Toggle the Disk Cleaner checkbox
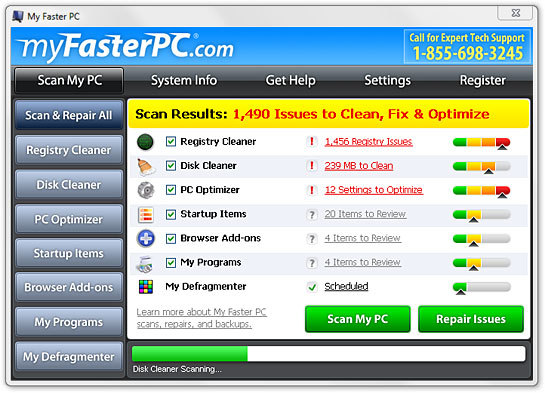Image resolution: width=545 pixels, height=393 pixels. pos(171,166)
